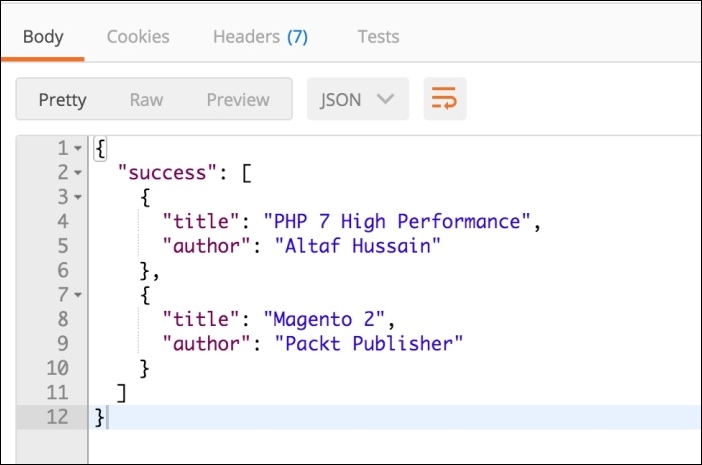The image size is (702, 465).
Task: Collapse the second book object at line 7
Action: pyautogui.click(x=78, y=294)
